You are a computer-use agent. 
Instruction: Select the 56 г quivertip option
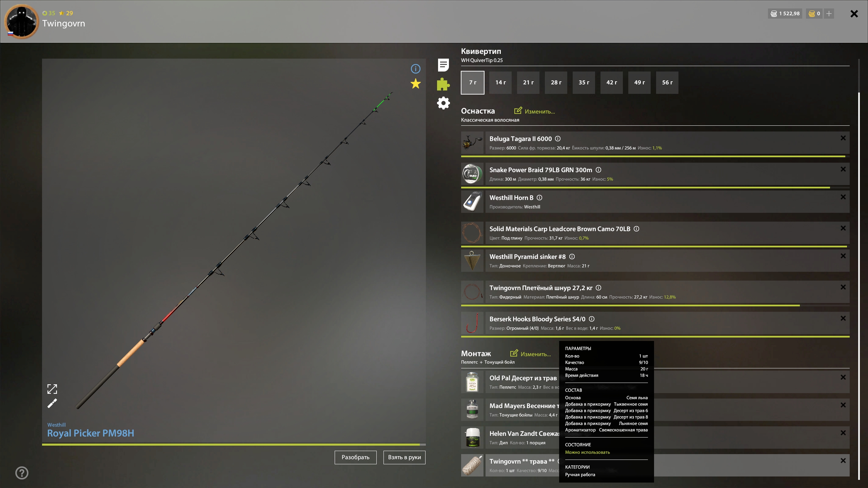click(x=667, y=82)
